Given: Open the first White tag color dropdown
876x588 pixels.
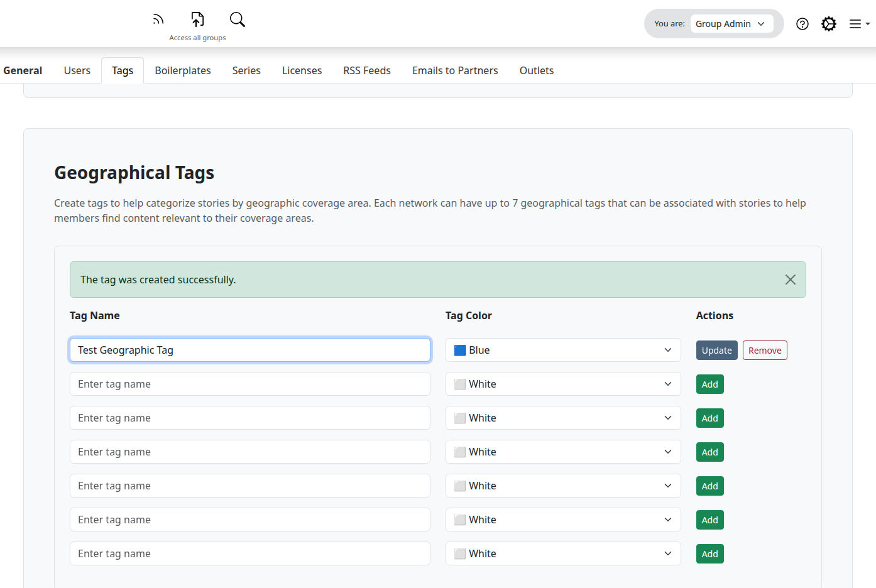Looking at the screenshot, I should pos(563,384).
